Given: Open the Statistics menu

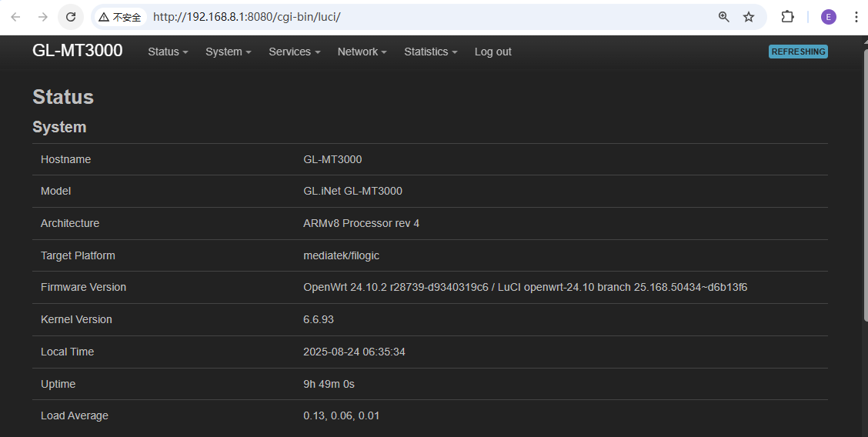Looking at the screenshot, I should 430,52.
